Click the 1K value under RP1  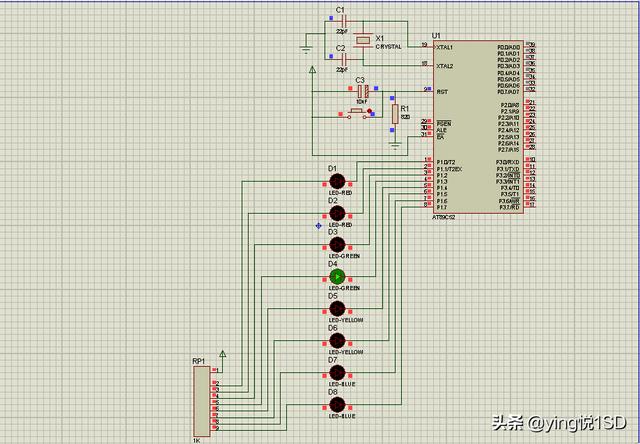(x=196, y=440)
